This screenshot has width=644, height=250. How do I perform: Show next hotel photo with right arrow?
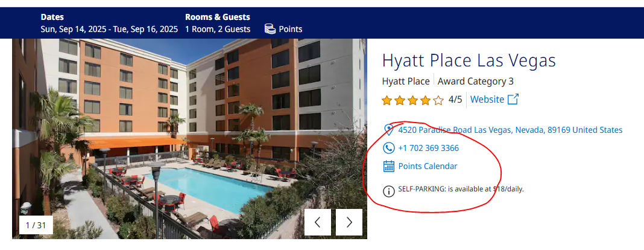click(349, 222)
